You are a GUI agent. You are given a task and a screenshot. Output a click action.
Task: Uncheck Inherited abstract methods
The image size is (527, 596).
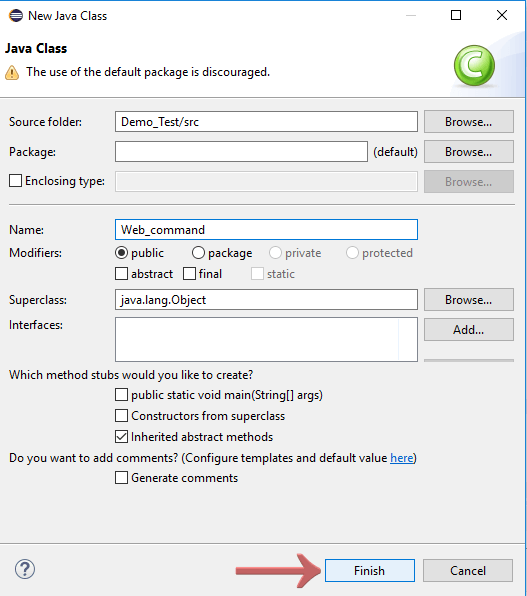[x=121, y=436]
